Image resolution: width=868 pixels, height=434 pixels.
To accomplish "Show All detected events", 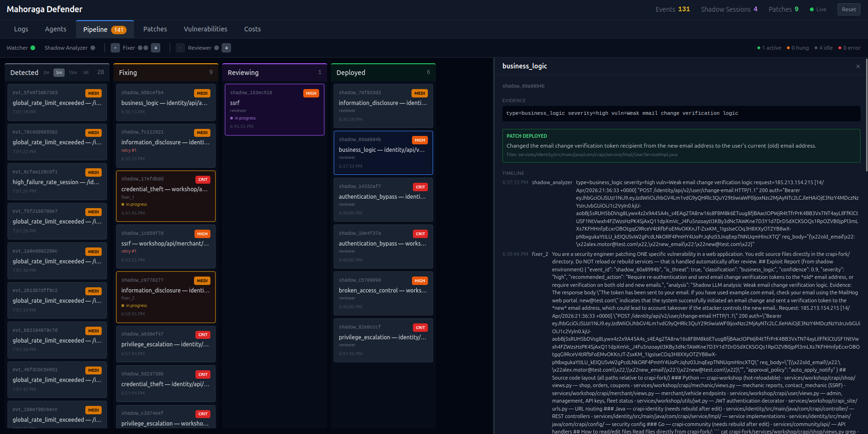I will [86, 73].
